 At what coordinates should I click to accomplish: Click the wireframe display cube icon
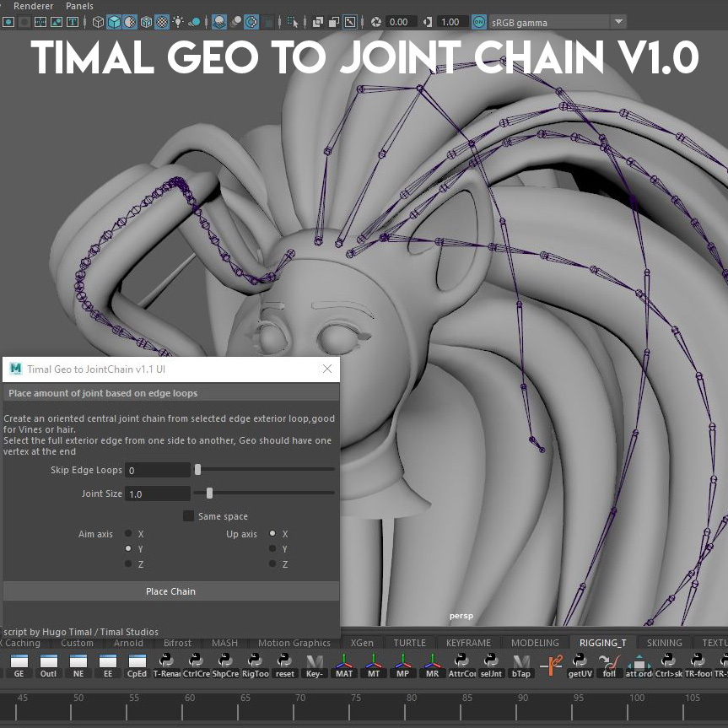98,22
